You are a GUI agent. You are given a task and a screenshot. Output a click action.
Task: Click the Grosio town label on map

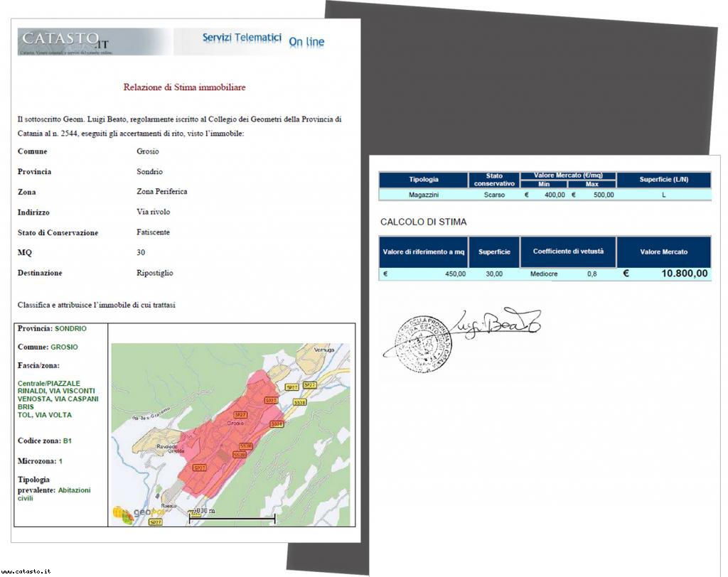point(235,423)
